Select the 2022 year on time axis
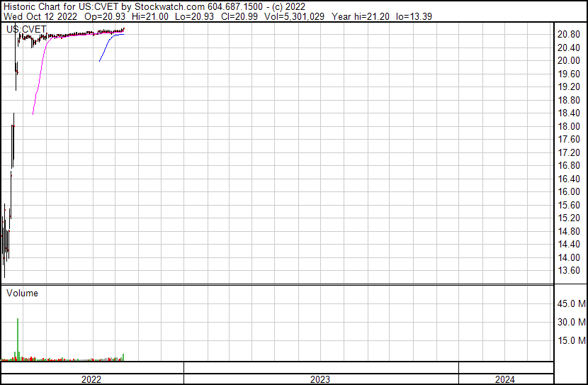The width and height of the screenshot is (588, 385). point(91,379)
